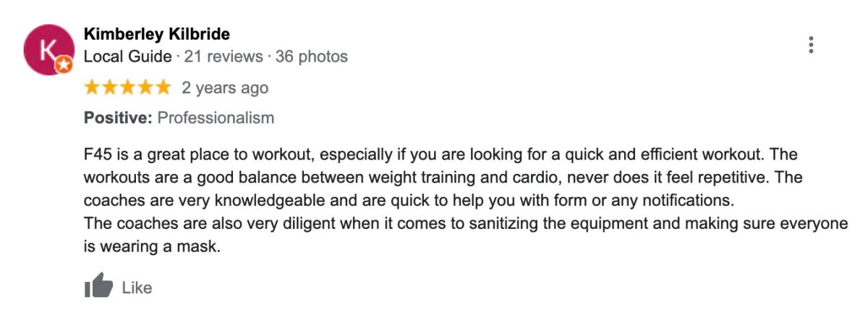This screenshot has height=326, width=868.
Task: Click the first yellow rating star
Action: 93,88
